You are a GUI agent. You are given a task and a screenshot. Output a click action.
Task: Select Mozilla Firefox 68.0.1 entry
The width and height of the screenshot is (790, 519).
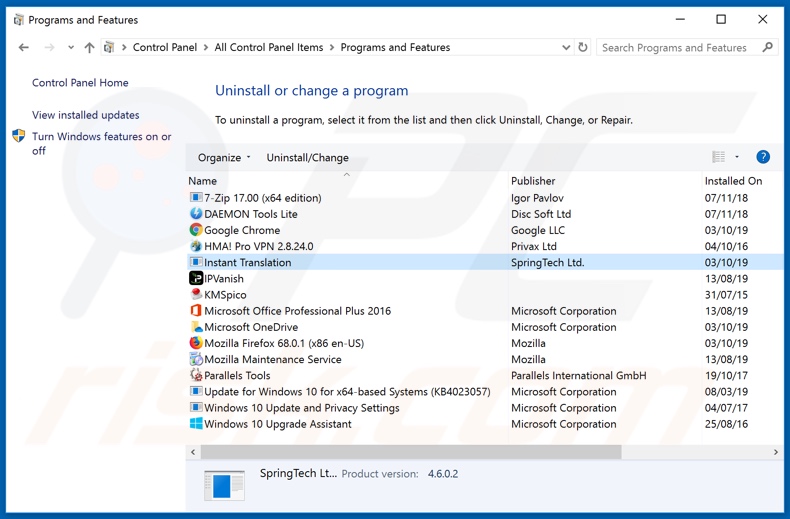pyautogui.click(x=284, y=343)
